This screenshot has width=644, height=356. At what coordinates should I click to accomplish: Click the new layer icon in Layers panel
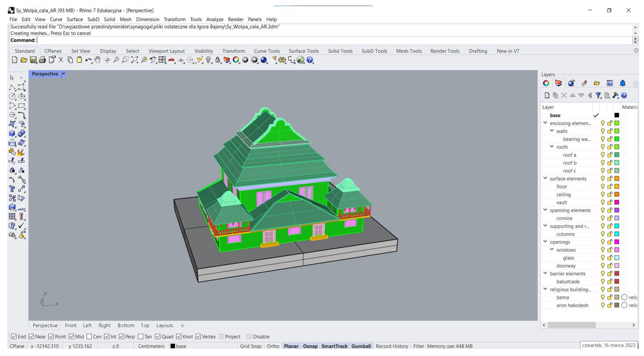547,95
